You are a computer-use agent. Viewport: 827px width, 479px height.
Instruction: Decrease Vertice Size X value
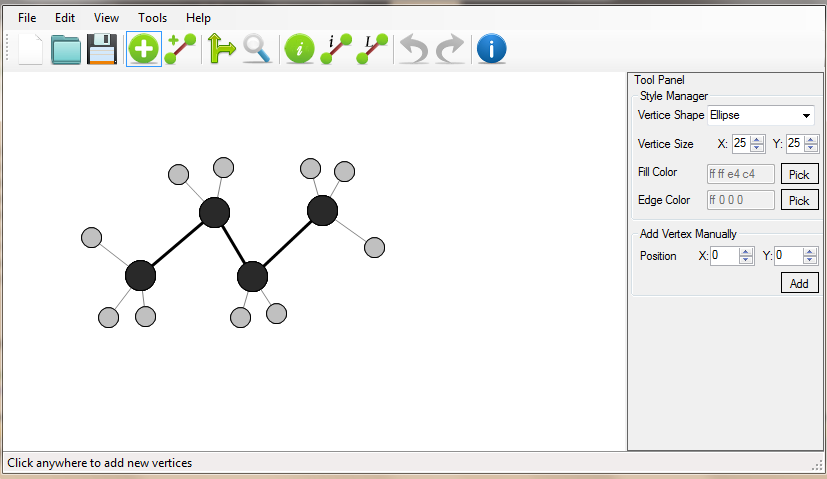coord(757,148)
